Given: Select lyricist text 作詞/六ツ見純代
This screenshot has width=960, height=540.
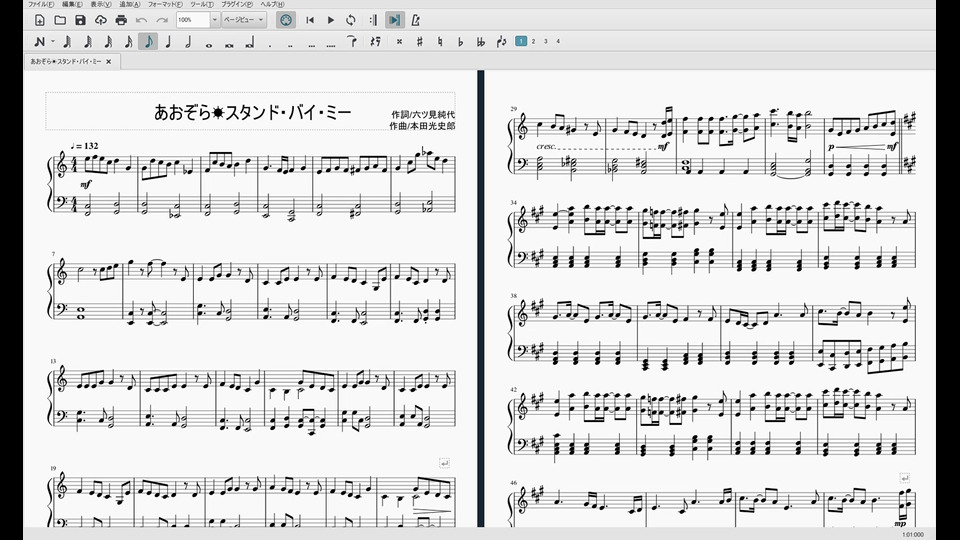Looking at the screenshot, I should pos(423,114).
